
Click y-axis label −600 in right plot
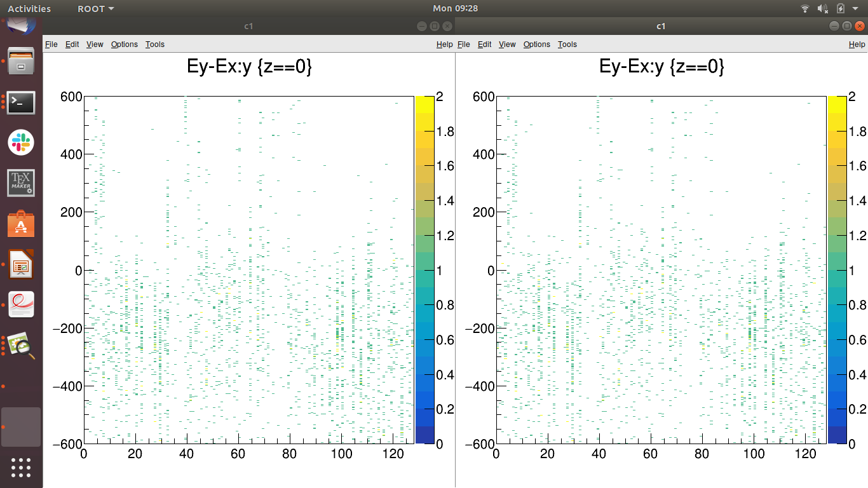click(479, 444)
